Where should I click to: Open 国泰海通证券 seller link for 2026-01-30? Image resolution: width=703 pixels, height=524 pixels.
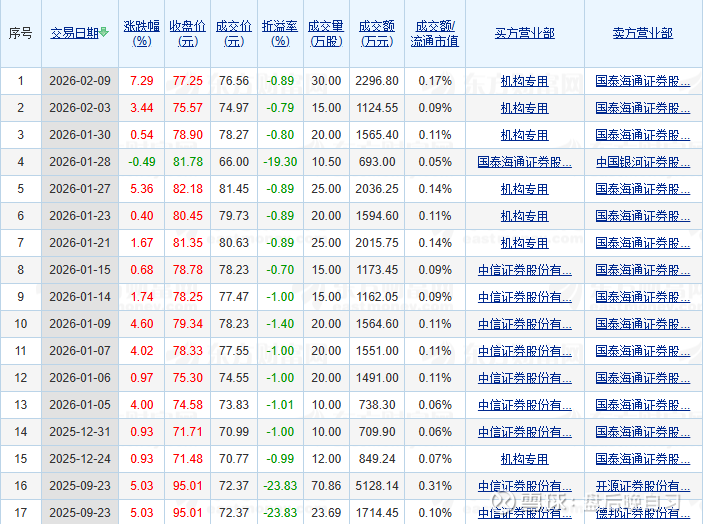click(642, 135)
